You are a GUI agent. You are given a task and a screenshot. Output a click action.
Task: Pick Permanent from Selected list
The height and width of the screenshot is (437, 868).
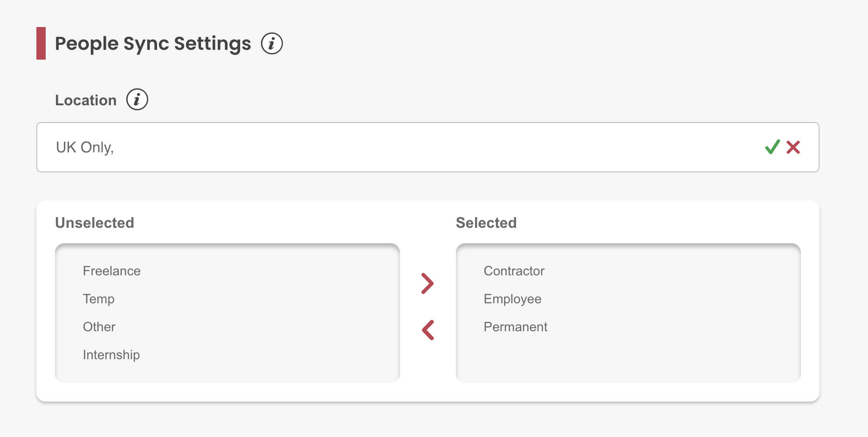coord(516,327)
